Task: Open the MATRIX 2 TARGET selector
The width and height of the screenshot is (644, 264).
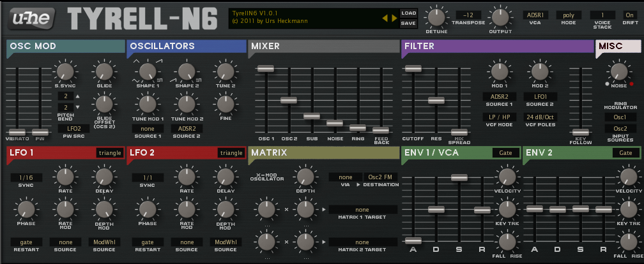Action: tap(363, 242)
